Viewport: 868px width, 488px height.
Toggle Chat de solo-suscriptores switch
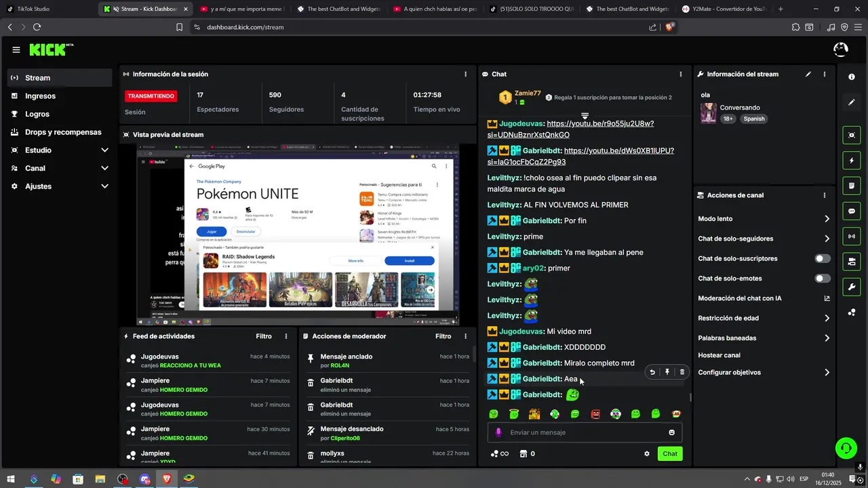coord(823,259)
